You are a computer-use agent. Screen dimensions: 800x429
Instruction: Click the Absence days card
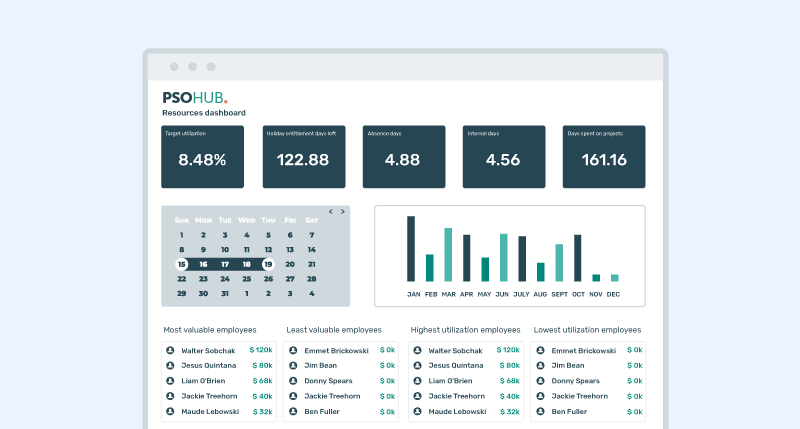point(403,156)
